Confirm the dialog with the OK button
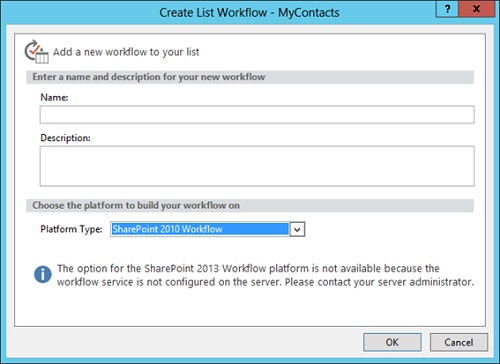 [x=392, y=342]
